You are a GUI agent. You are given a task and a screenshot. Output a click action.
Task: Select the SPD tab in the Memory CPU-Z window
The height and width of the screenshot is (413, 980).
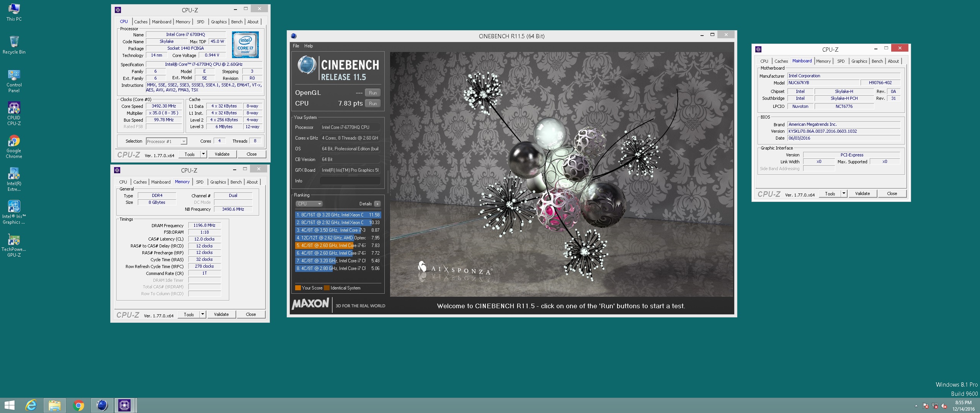pos(199,182)
